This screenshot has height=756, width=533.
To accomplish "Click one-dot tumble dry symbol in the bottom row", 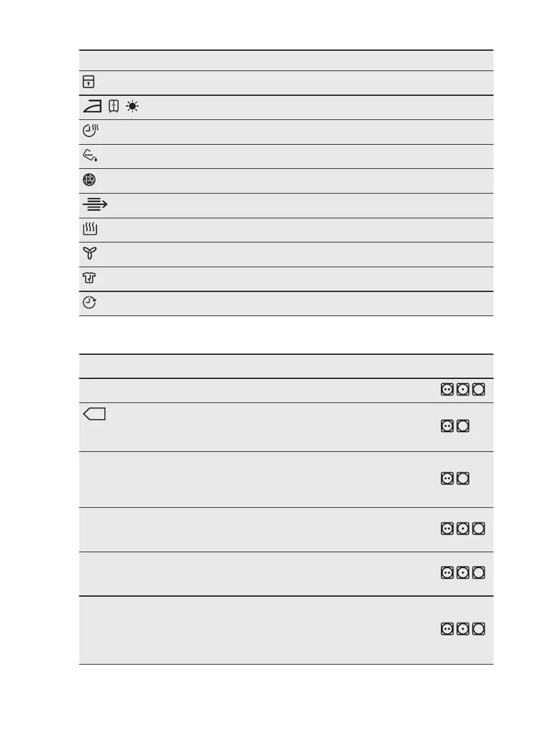I will tap(463, 629).
